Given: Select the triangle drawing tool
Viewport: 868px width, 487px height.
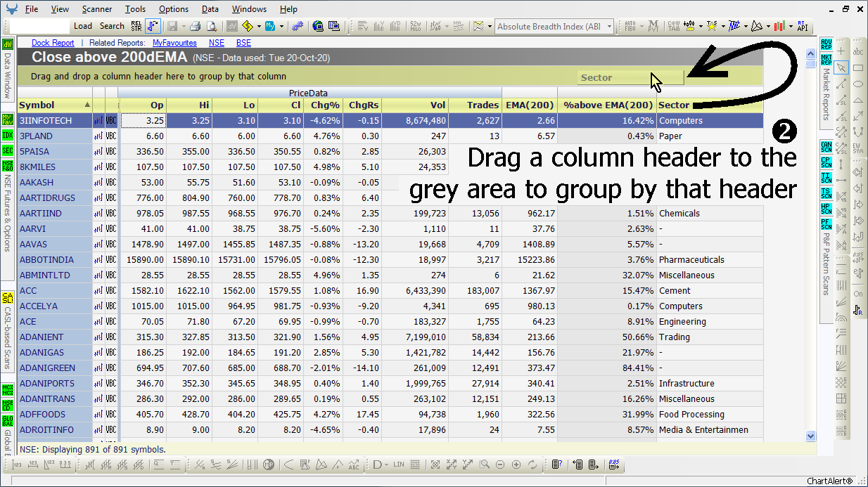Looking at the screenshot, I should [858, 100].
